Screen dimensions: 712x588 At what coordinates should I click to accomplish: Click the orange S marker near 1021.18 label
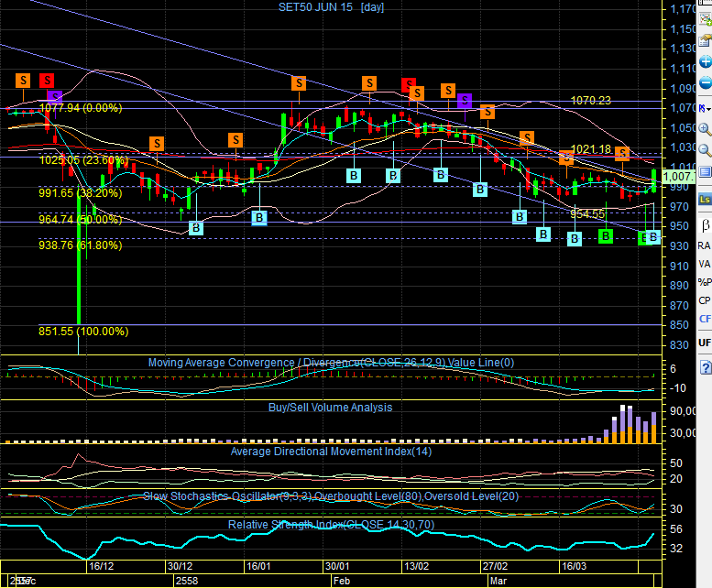[566, 158]
